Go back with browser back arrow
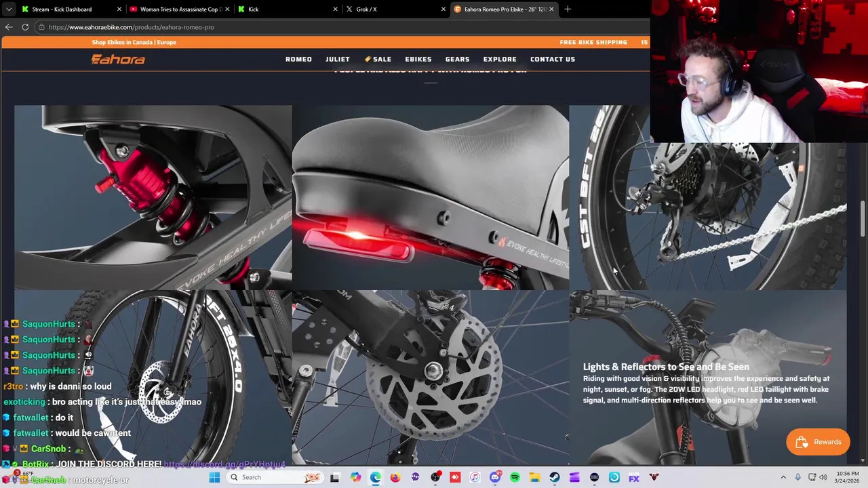868x488 pixels. click(x=9, y=27)
